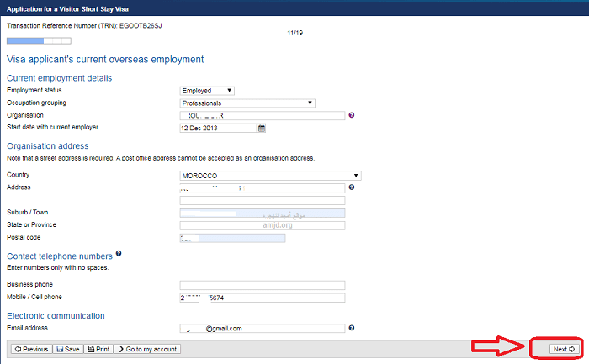Click the Email address input field
Viewport: 589px width, 364px height.
coord(262,329)
